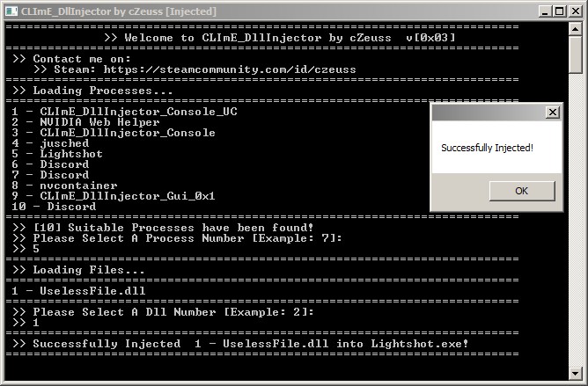Minimize the CLImE_DllInjector console window
Viewport: 588px width, 386px height.
(x=545, y=11)
